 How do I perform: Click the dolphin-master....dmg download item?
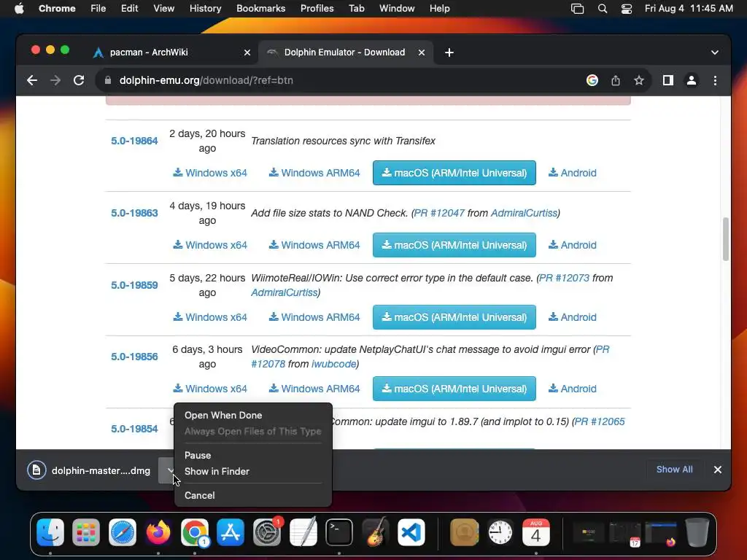[89, 470]
